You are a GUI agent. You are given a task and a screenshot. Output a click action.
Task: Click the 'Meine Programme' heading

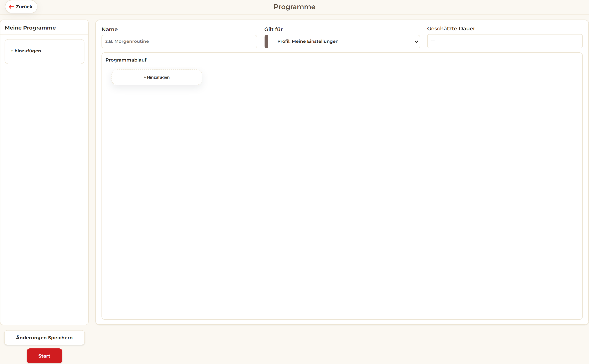(x=30, y=28)
